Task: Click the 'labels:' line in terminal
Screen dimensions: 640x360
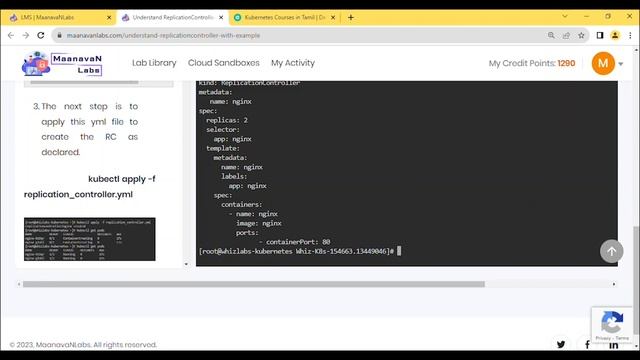Action: point(234,176)
